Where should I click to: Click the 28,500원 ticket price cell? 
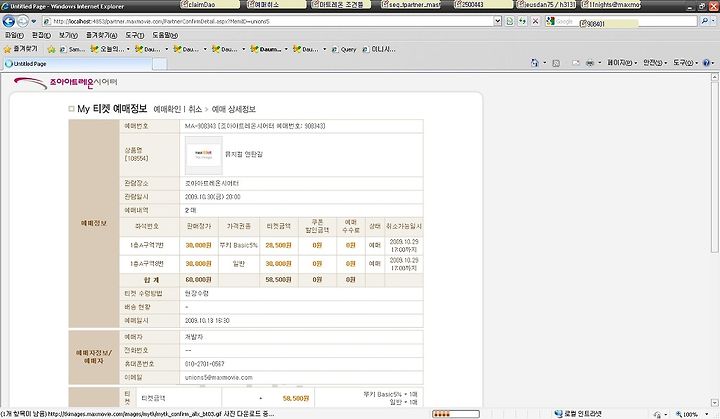click(278, 245)
